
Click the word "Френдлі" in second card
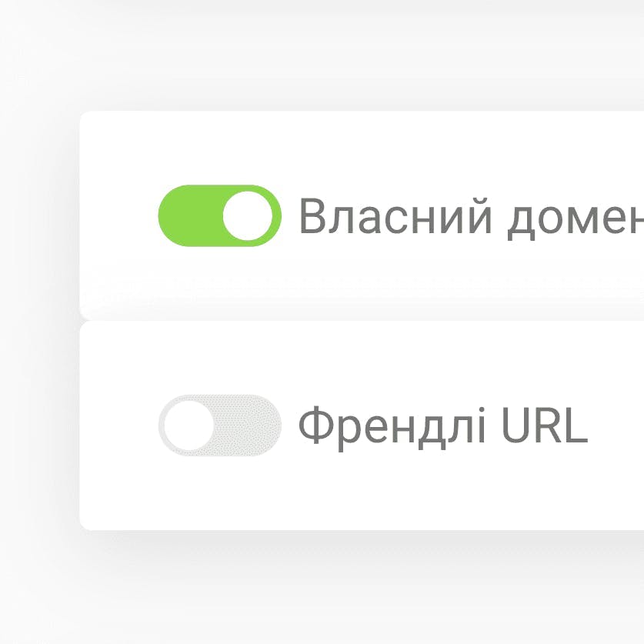(x=392, y=425)
